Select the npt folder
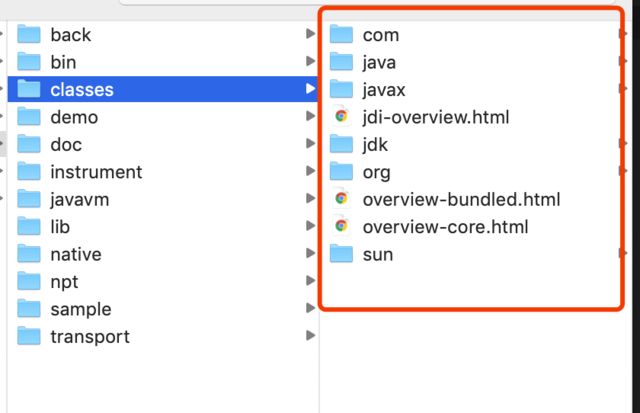This screenshot has height=413, width=640. click(x=66, y=282)
